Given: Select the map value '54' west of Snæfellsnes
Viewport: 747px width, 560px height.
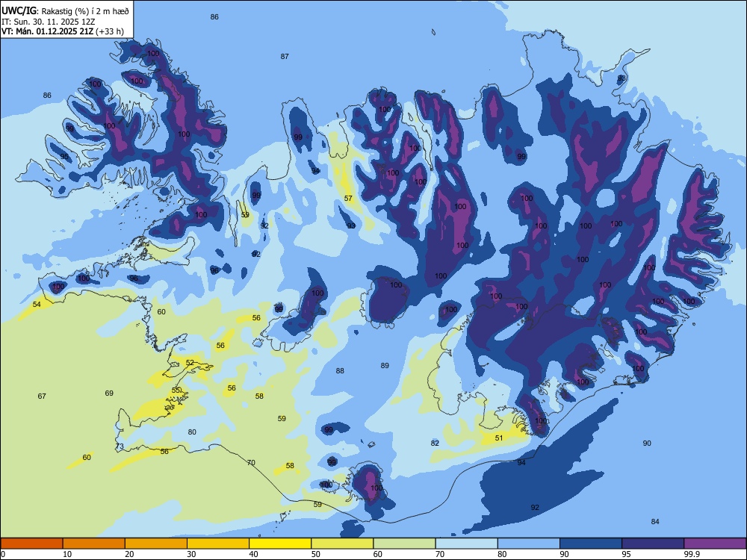Looking at the screenshot, I should (37, 304).
